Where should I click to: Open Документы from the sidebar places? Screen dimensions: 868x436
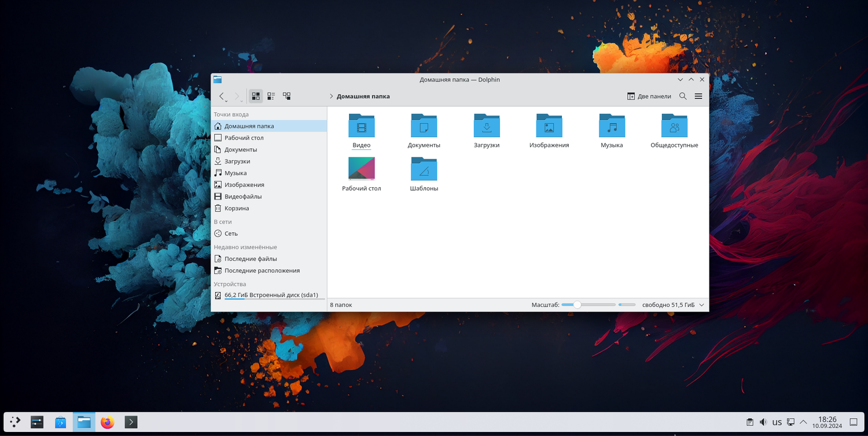(269, 149)
